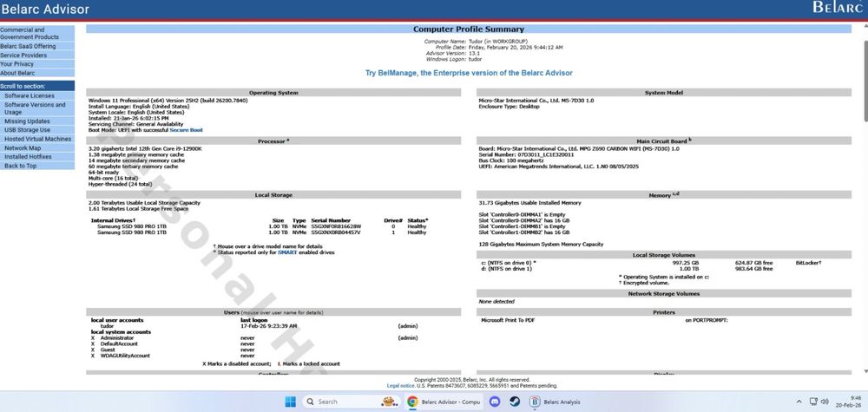Open Discord from the taskbar

(x=495, y=402)
